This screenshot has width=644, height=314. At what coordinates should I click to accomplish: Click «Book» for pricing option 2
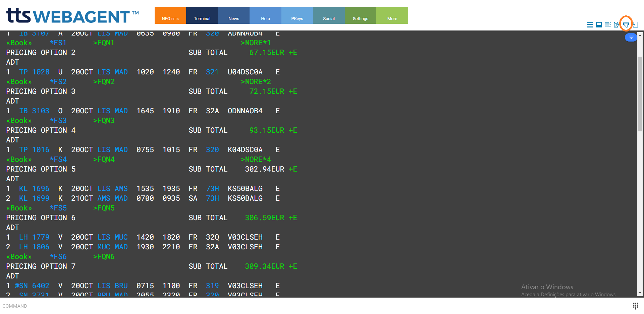pos(19,82)
